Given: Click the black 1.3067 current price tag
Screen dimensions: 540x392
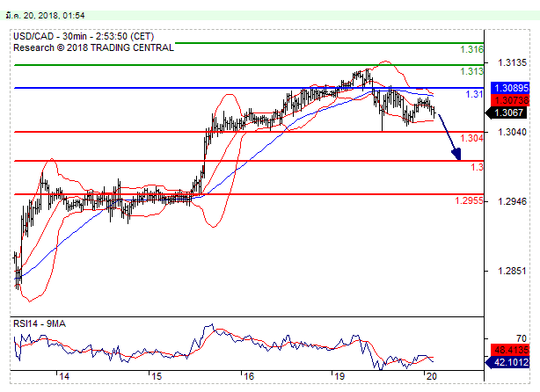Looking at the screenshot, I should coord(507,113).
